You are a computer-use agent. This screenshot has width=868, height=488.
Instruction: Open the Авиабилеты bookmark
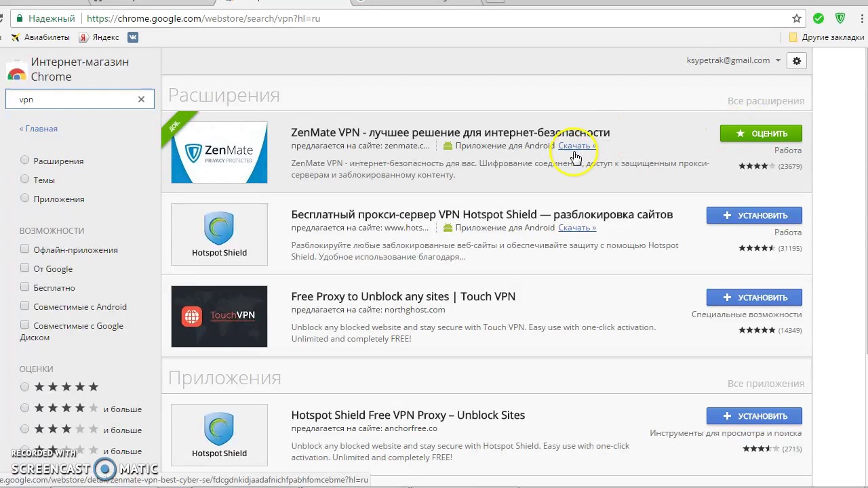pos(41,37)
